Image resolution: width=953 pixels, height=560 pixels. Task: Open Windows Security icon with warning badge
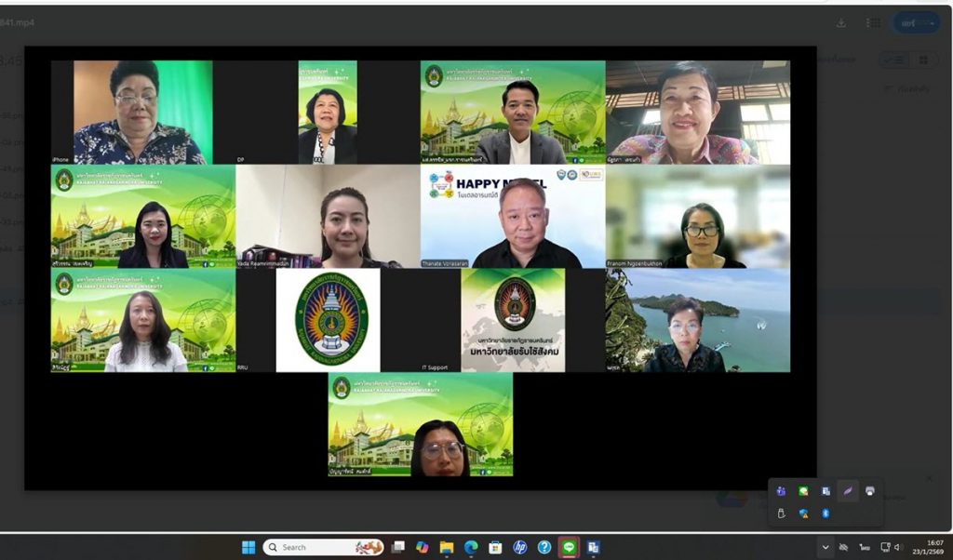point(803,513)
